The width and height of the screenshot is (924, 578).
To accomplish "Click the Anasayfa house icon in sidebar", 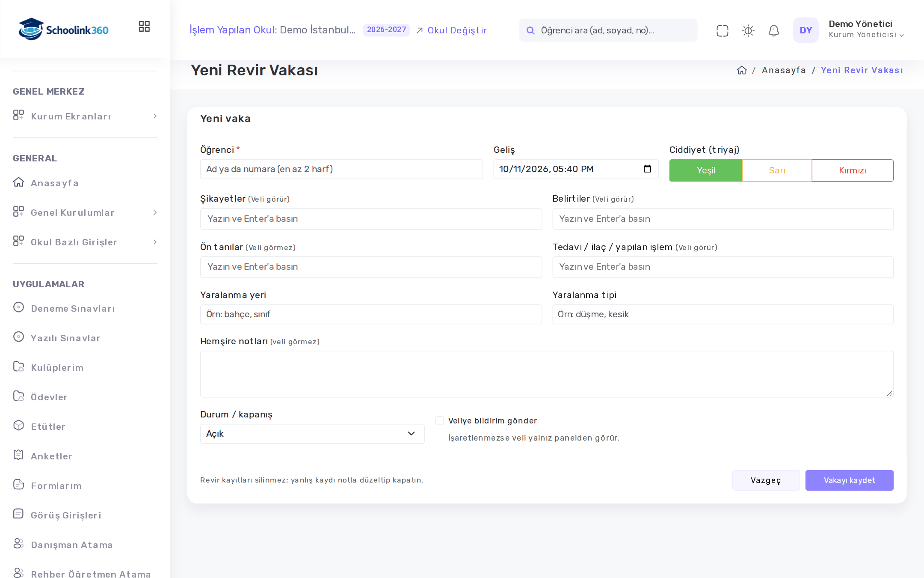I will pyautogui.click(x=18, y=182).
